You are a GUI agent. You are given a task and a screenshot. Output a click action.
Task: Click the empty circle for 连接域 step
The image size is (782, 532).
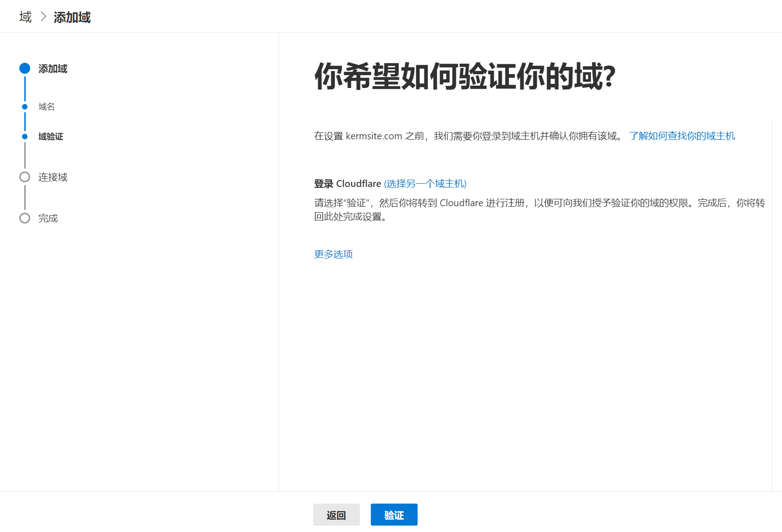coord(25,177)
